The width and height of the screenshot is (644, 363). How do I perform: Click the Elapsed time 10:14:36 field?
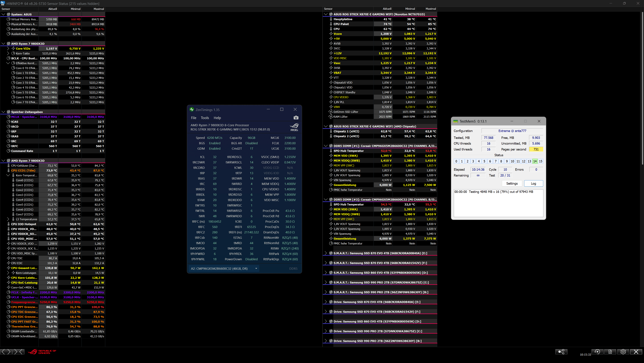point(478,169)
